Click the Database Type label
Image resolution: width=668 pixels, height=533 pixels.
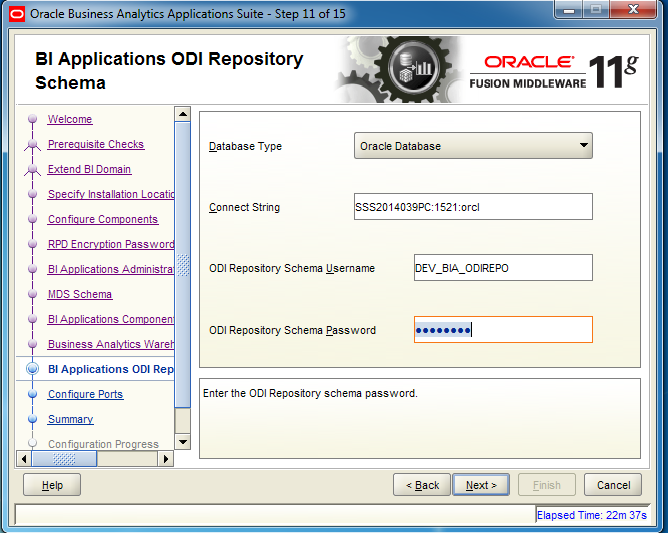coord(245,146)
